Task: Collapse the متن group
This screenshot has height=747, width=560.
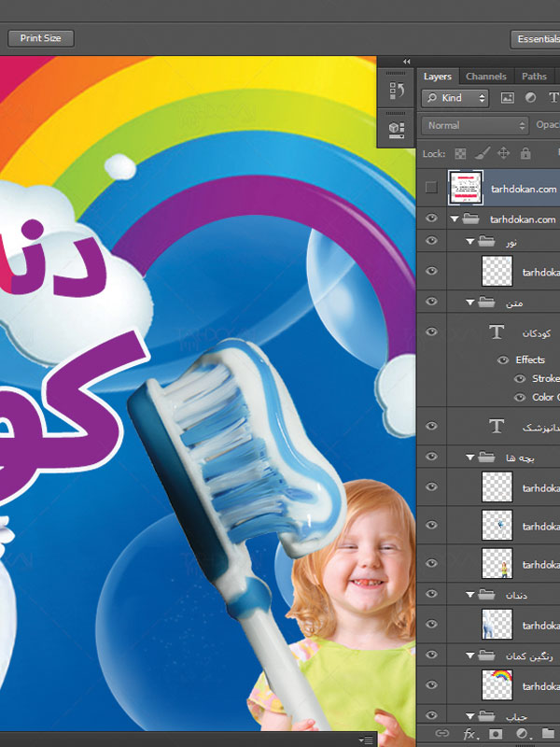Action: tap(470, 303)
